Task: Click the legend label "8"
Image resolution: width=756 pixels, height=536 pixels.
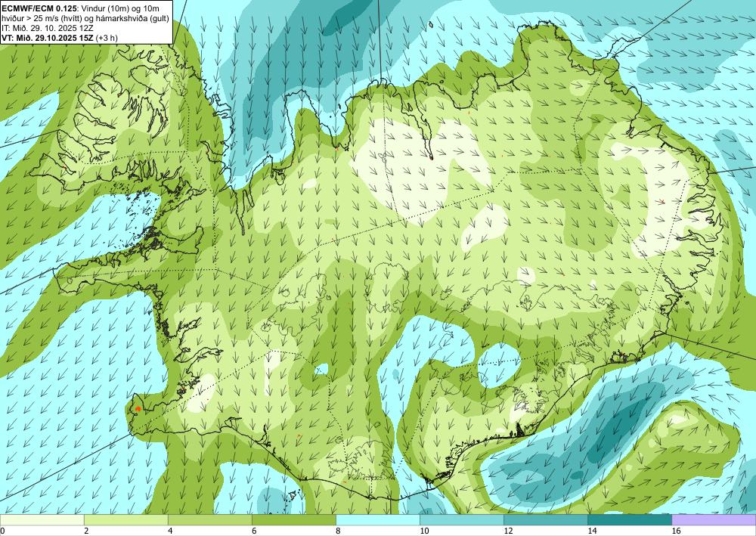Action: coord(338,531)
